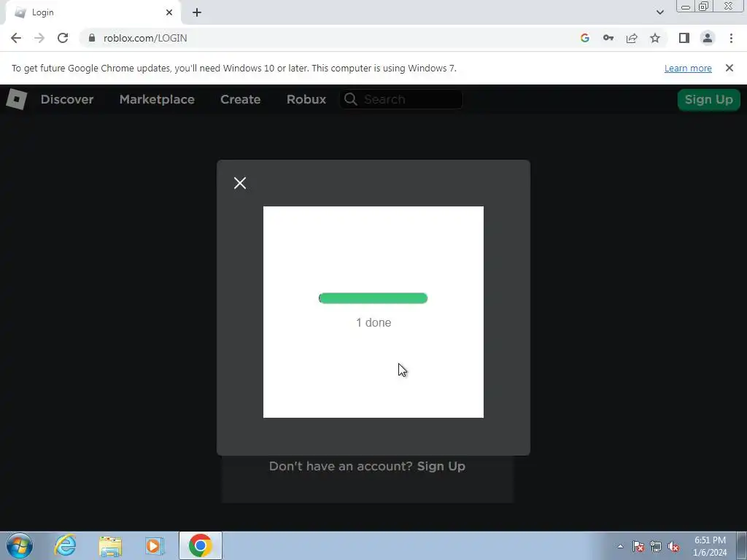Click the Google icon in address bar
The width and height of the screenshot is (747, 560).
pos(585,38)
